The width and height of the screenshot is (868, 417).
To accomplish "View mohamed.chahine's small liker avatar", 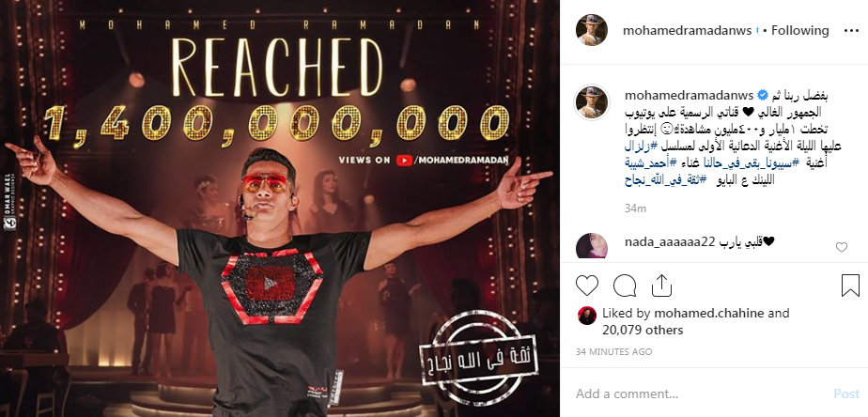I will pos(587,316).
